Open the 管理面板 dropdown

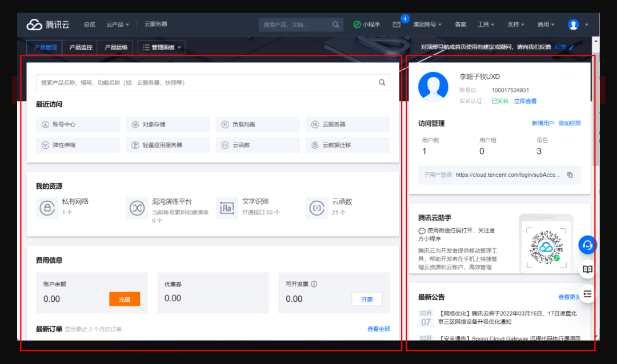click(161, 47)
